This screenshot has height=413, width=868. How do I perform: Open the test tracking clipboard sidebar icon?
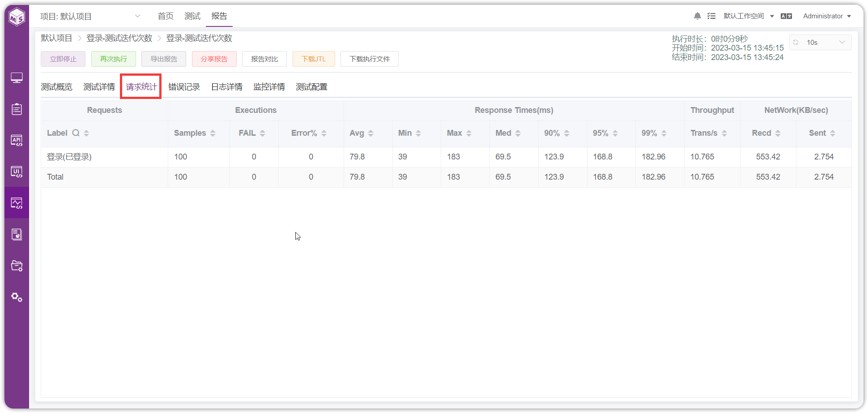click(17, 109)
